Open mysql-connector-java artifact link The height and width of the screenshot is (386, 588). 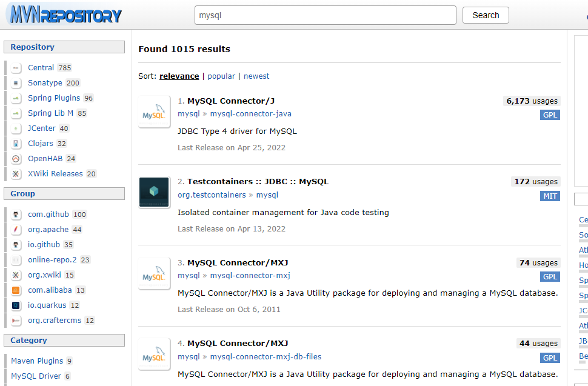(x=250, y=114)
